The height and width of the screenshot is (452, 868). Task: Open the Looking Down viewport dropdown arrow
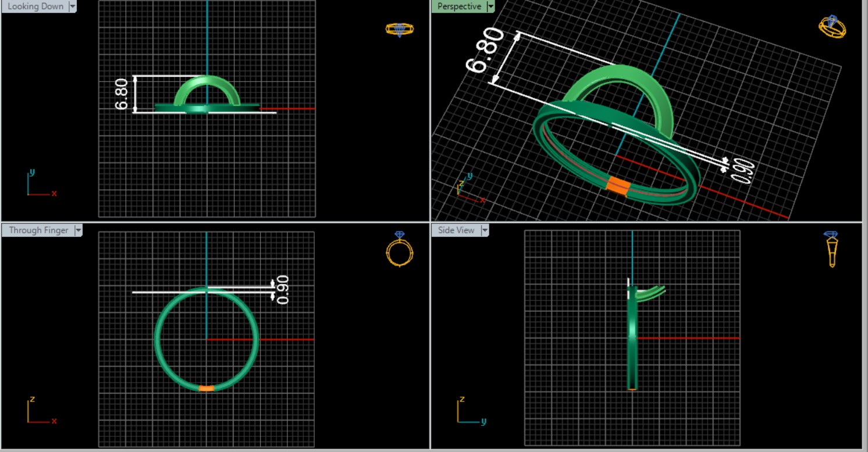point(73,6)
